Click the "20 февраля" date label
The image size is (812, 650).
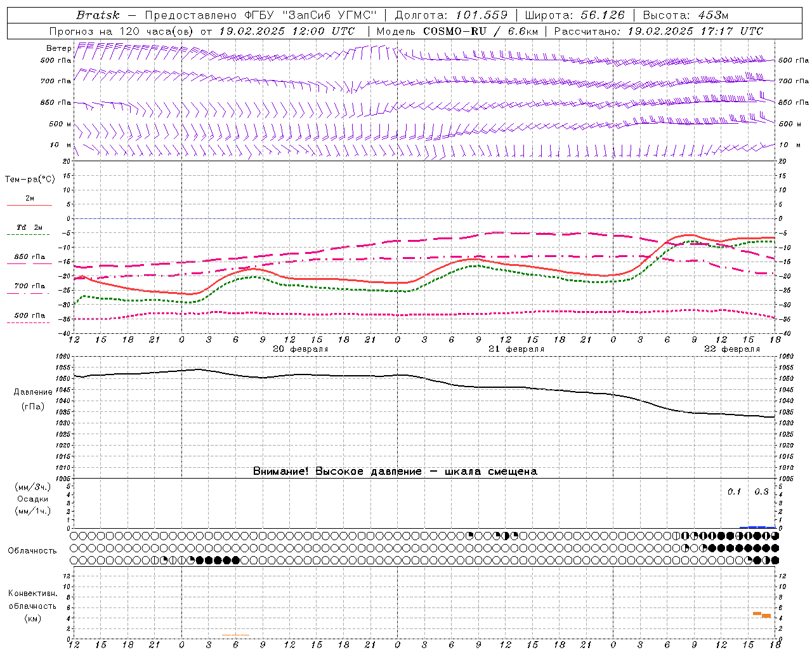click(301, 349)
